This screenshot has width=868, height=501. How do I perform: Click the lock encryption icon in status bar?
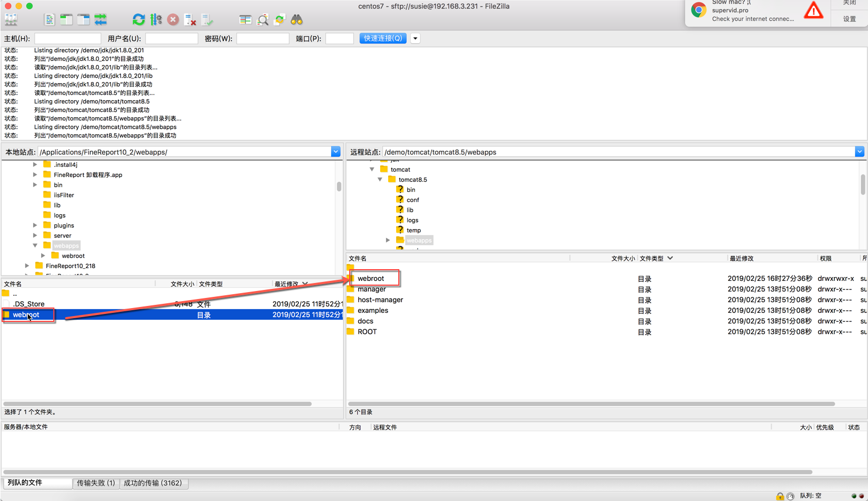click(x=780, y=496)
